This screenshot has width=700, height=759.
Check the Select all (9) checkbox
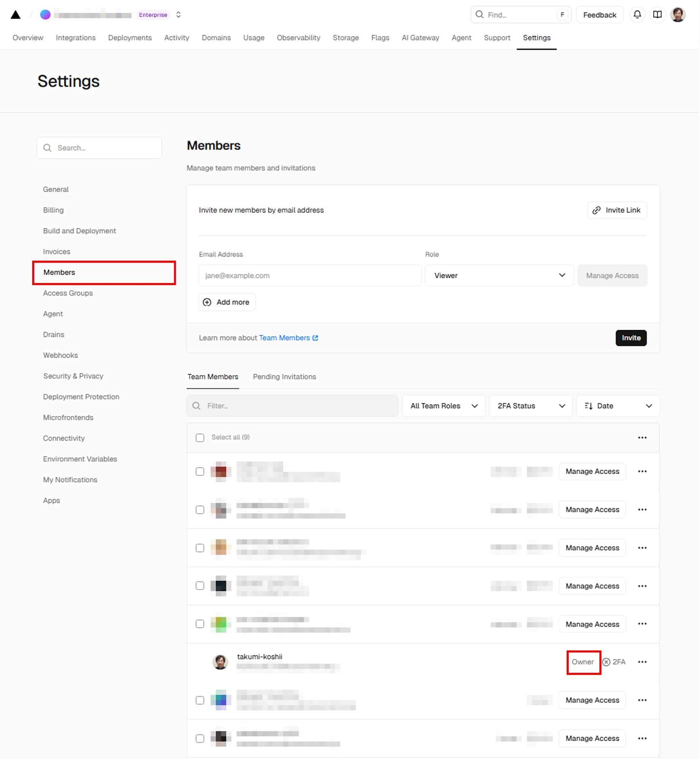200,438
